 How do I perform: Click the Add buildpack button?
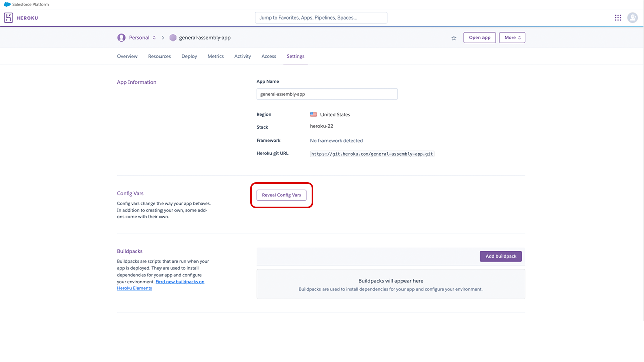tap(501, 256)
